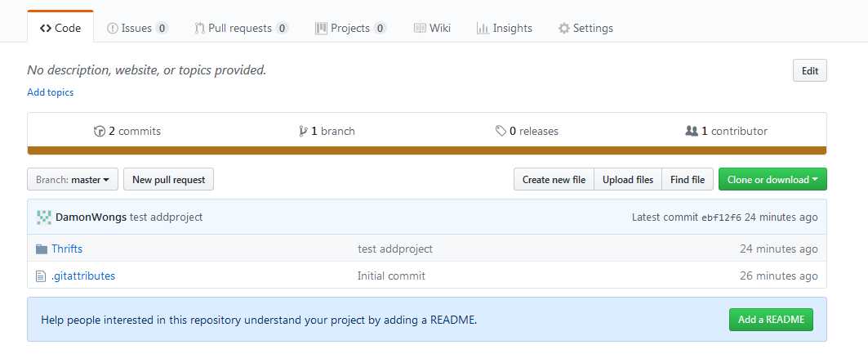Open the Code tab
Viewport: 868px width, 363px height.
60,29
